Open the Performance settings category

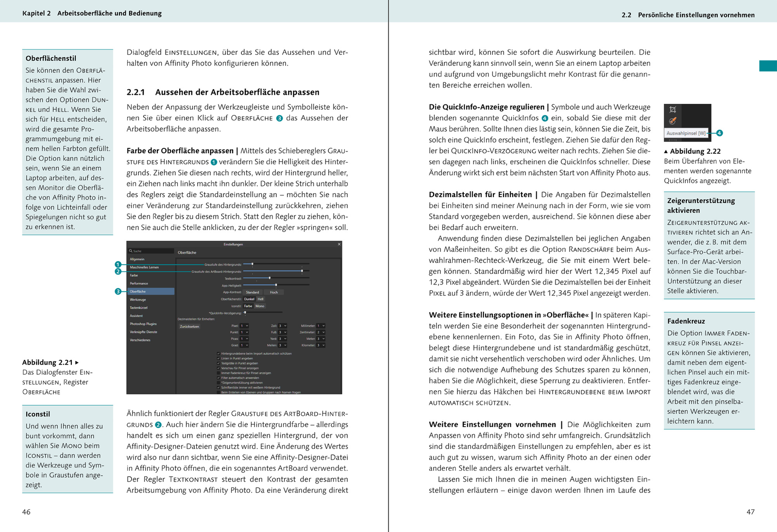point(151,283)
